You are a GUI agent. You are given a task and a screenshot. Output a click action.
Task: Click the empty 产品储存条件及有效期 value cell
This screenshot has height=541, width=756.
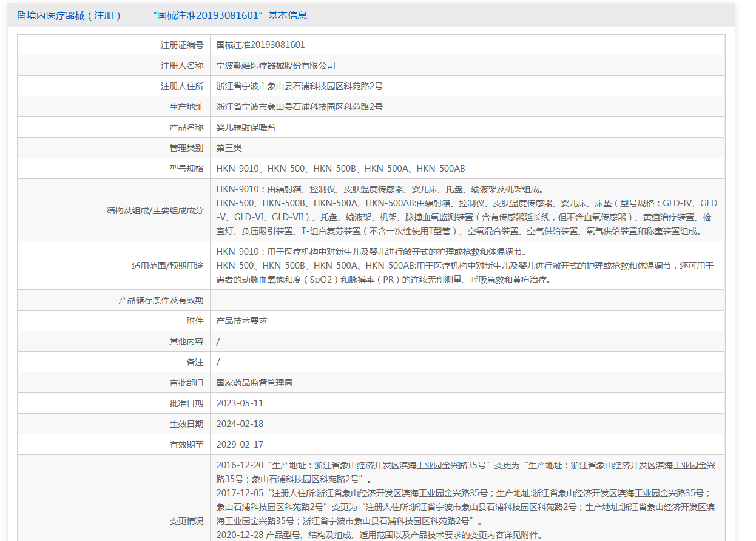tap(467, 300)
